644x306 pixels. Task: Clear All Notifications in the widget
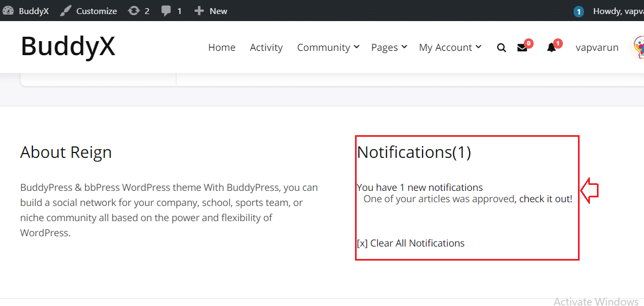pyautogui.click(x=411, y=243)
